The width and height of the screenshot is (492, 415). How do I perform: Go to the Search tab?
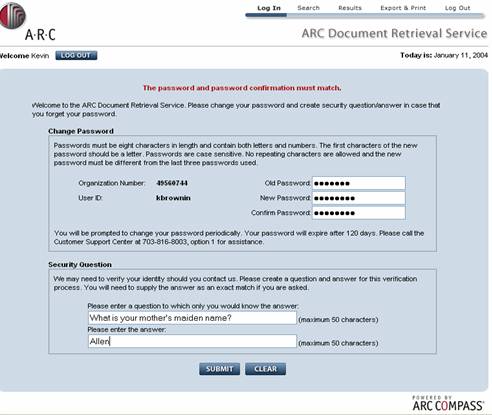point(308,8)
